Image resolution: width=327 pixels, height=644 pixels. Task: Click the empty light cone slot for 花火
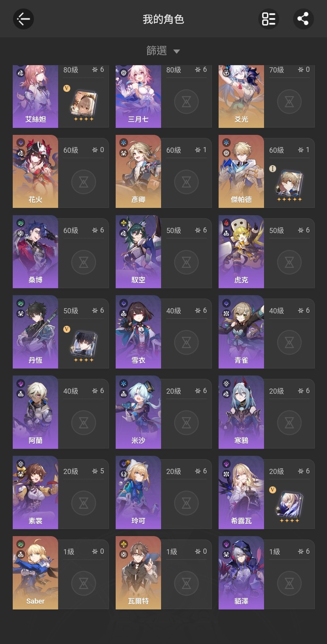click(83, 182)
